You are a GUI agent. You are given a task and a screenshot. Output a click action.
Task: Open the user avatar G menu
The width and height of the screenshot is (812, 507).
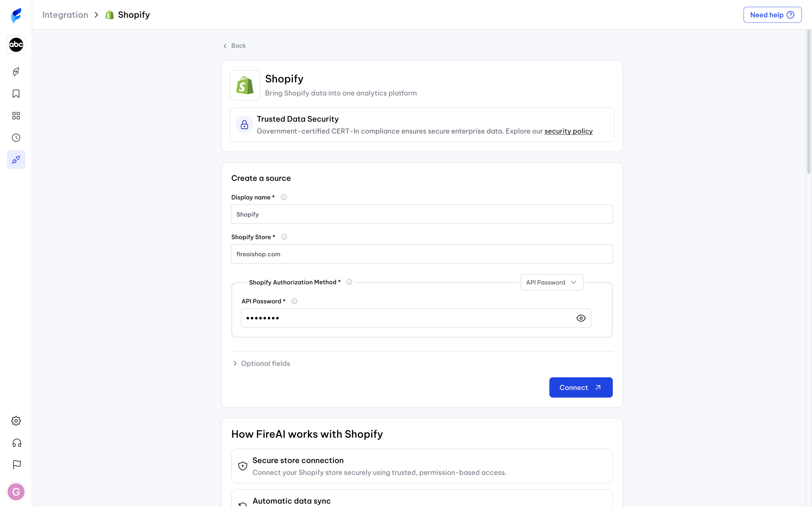[16, 492]
